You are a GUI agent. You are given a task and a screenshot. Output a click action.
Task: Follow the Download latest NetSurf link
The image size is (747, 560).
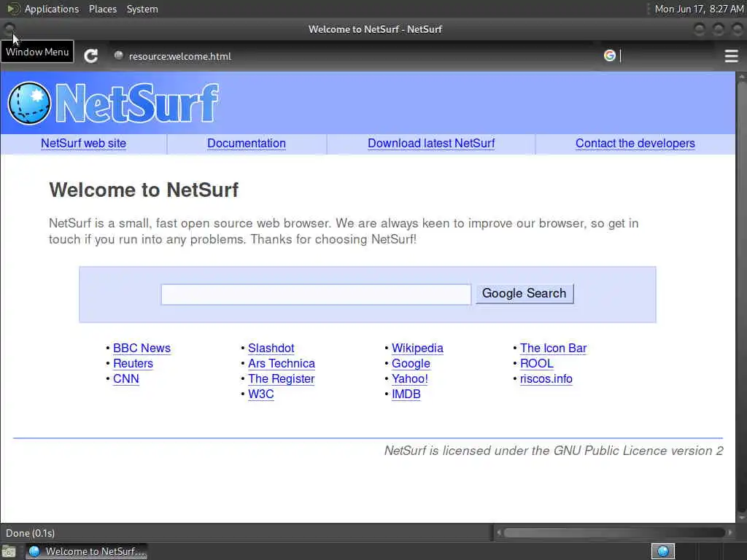(x=431, y=144)
